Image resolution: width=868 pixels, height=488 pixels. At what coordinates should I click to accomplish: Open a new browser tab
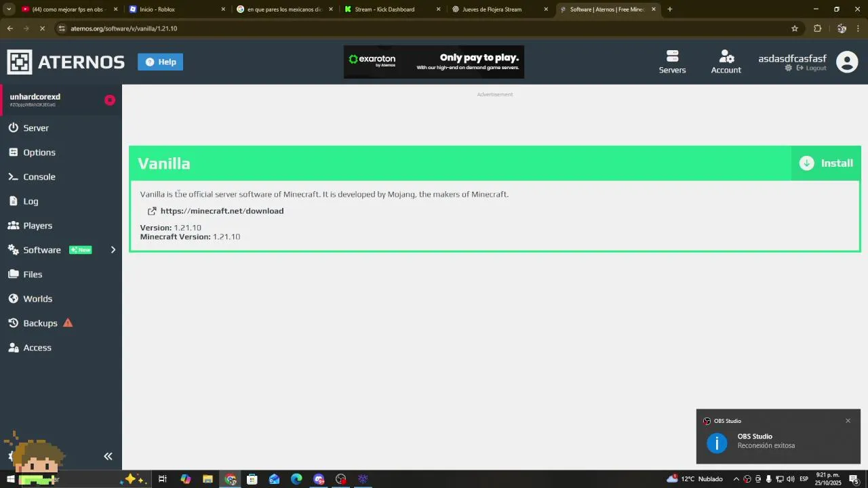[669, 9]
